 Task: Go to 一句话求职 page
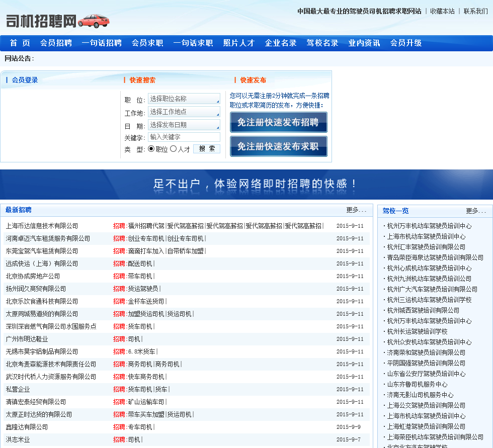pyautogui.click(x=193, y=43)
